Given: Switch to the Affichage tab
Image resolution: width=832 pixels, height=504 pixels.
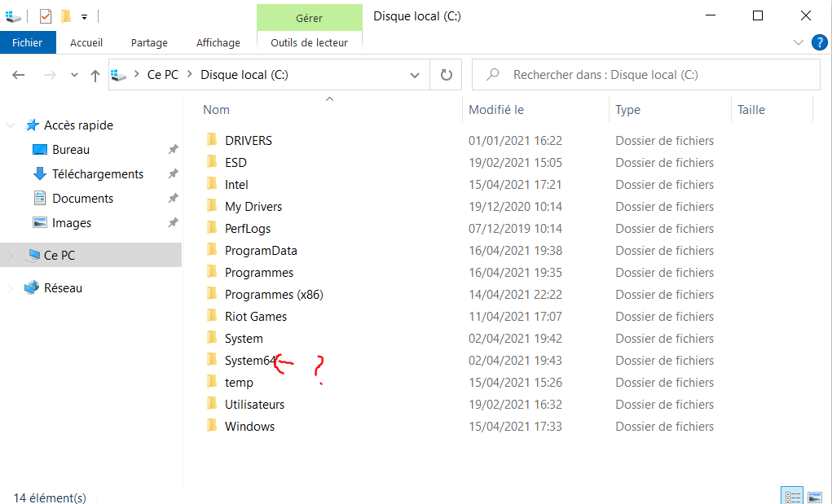Looking at the screenshot, I should [218, 42].
